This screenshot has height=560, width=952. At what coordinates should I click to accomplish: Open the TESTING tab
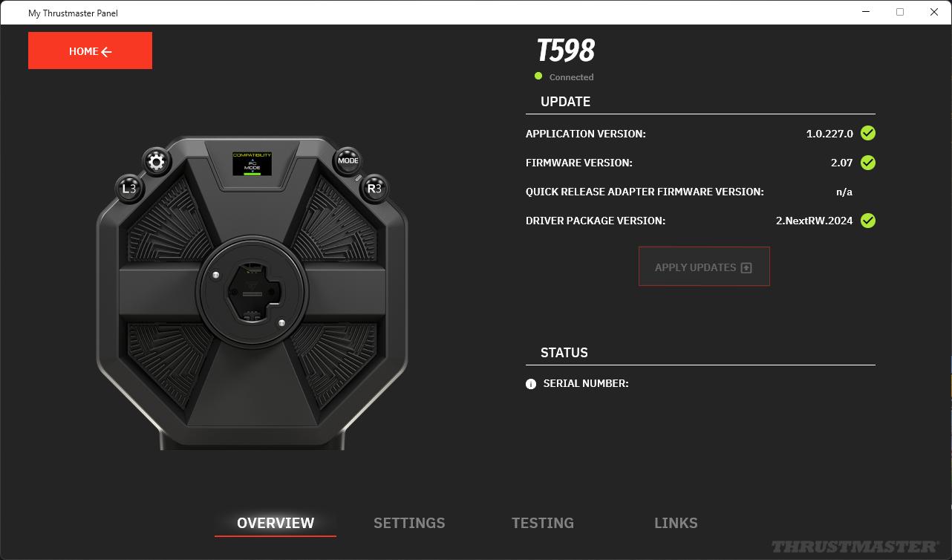[x=543, y=523]
